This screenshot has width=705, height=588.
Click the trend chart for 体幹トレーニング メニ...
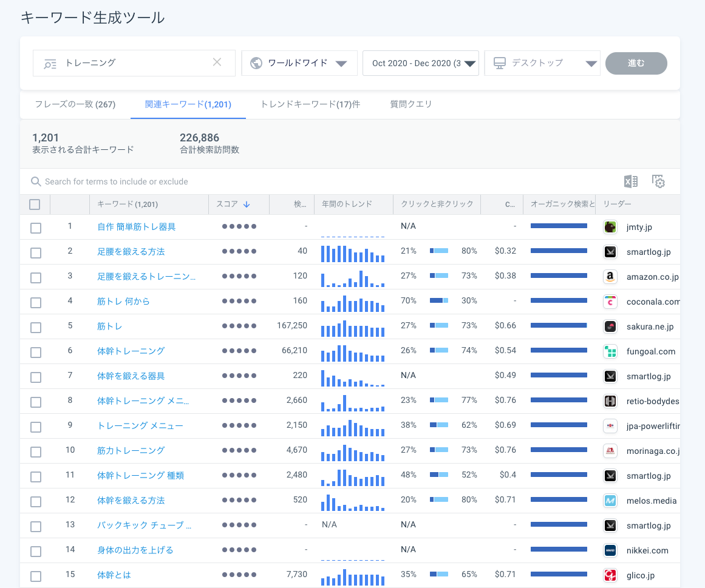point(353,402)
